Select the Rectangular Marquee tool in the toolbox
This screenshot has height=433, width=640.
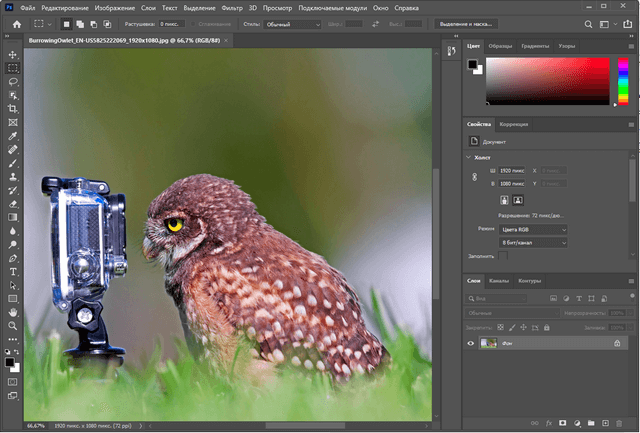(x=13, y=68)
